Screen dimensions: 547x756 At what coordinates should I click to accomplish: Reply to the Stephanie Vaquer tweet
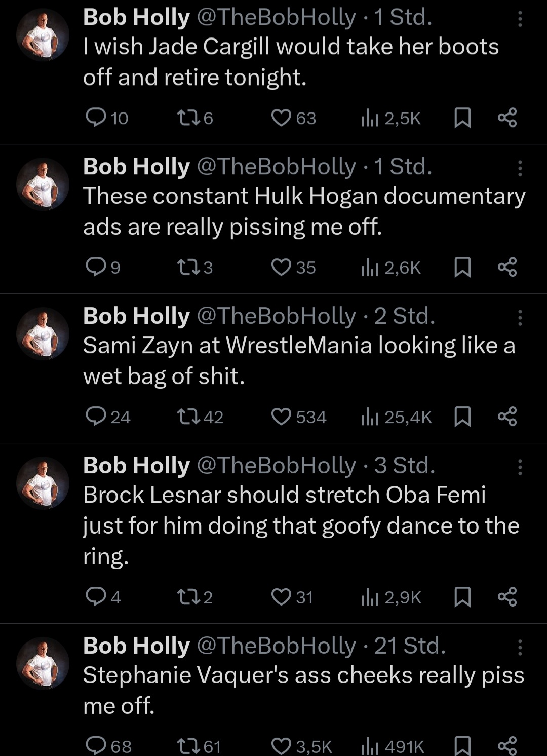(x=95, y=745)
